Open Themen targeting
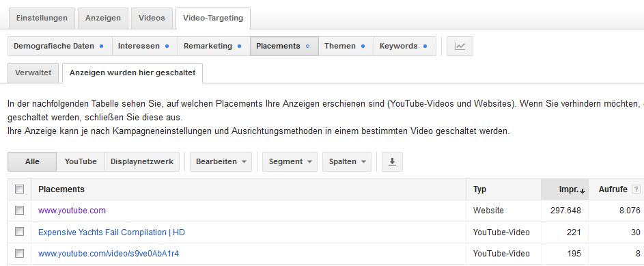644x266 pixels. tap(346, 46)
